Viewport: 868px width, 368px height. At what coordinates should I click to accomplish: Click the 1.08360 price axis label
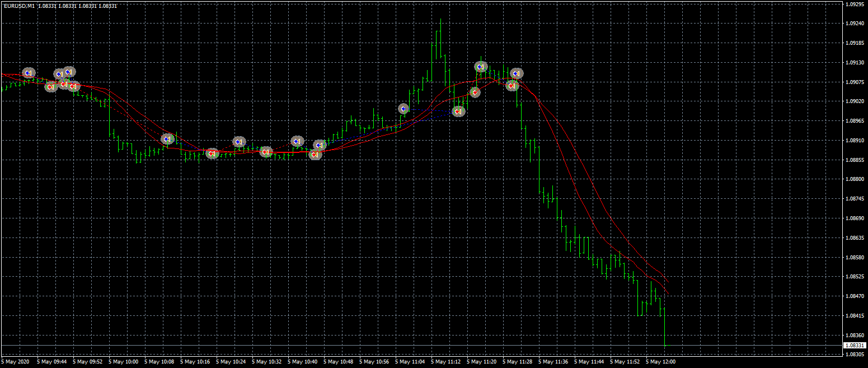(855, 335)
